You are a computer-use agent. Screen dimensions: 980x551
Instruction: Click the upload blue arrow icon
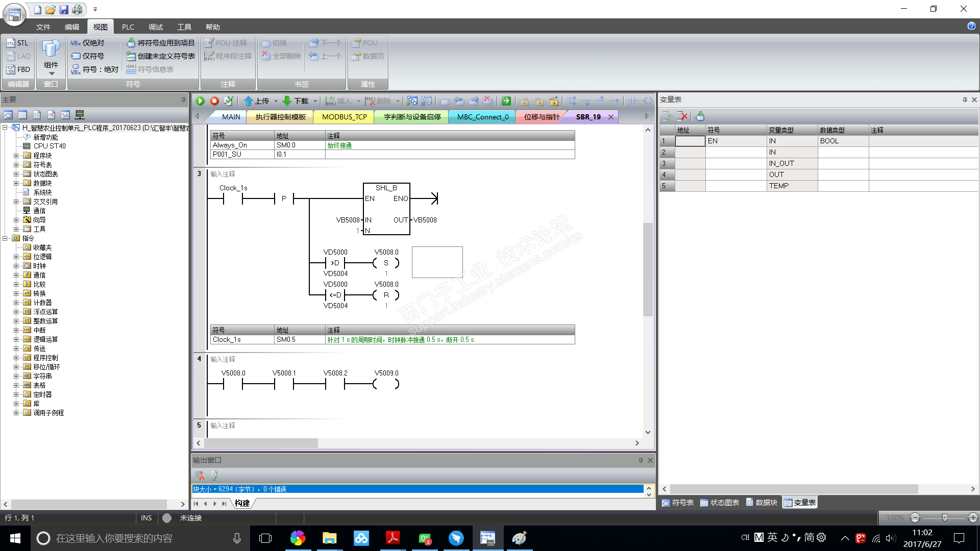[249, 101]
